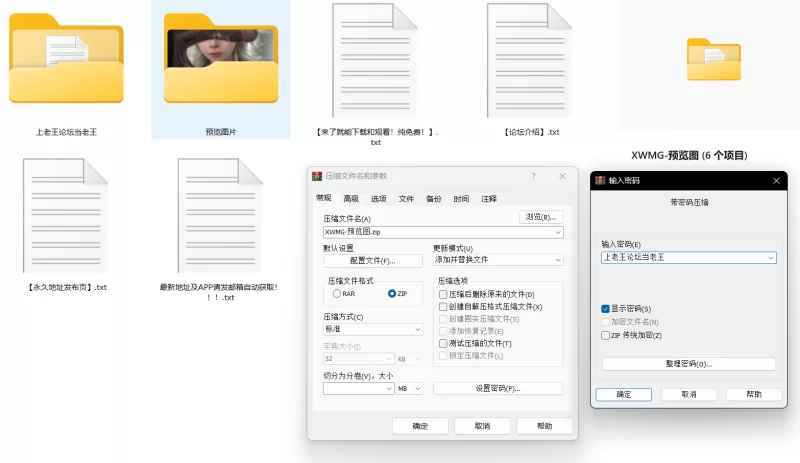The height and width of the screenshot is (463, 800).
Task: Toggle the 显示密码 checkbox
Action: pos(606,309)
